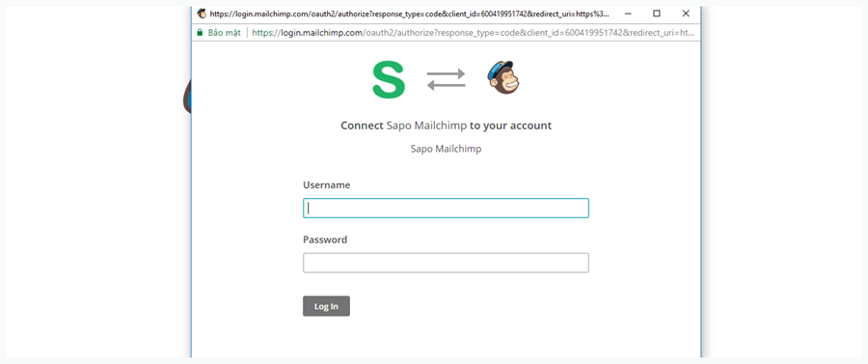Click the Username field label

pyautogui.click(x=327, y=185)
